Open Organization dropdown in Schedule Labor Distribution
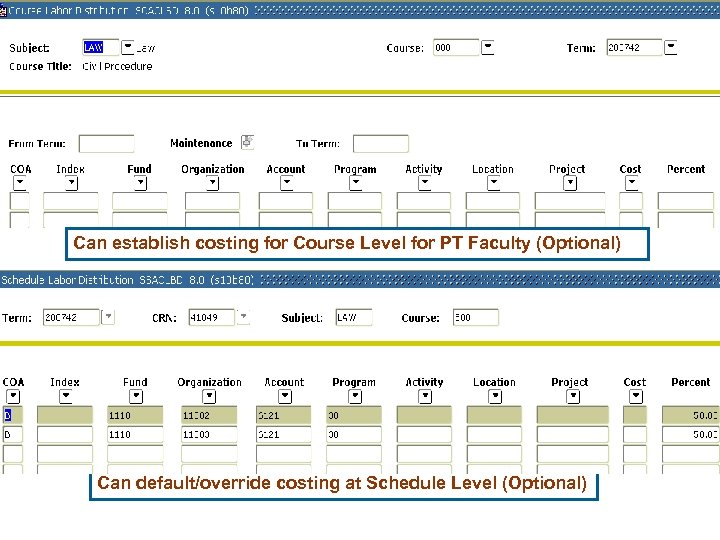The image size is (720, 540). click(209, 396)
